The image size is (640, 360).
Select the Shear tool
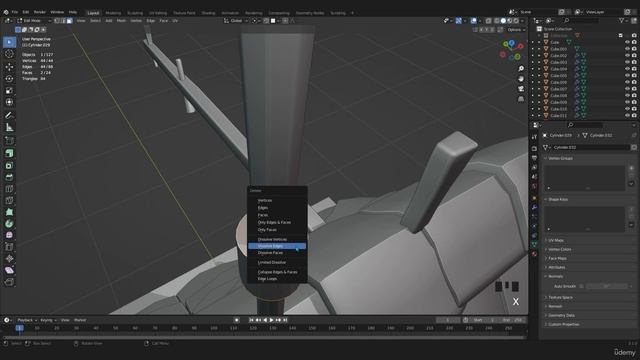coord(9,270)
